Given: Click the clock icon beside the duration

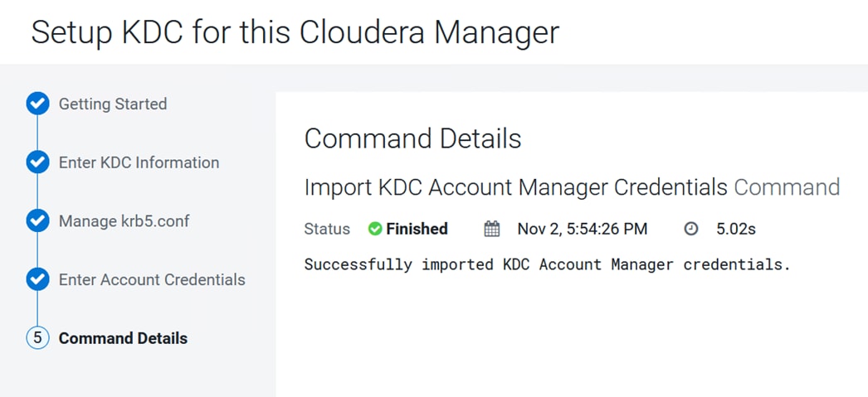Looking at the screenshot, I should pos(691,229).
